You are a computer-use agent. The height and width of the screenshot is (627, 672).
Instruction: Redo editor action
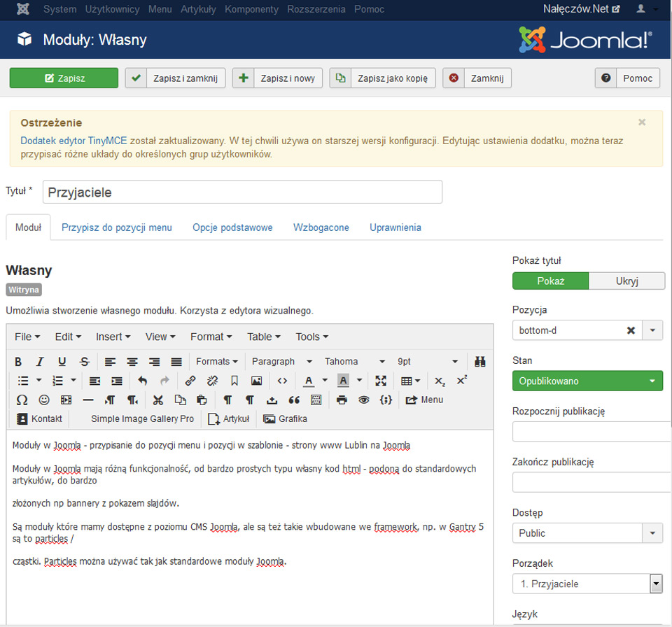pos(164,381)
